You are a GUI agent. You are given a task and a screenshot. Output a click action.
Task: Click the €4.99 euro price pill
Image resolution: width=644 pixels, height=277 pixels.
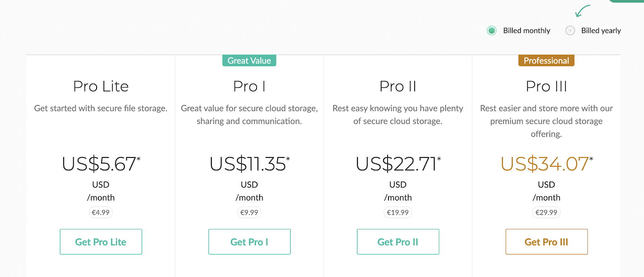pyautogui.click(x=101, y=213)
